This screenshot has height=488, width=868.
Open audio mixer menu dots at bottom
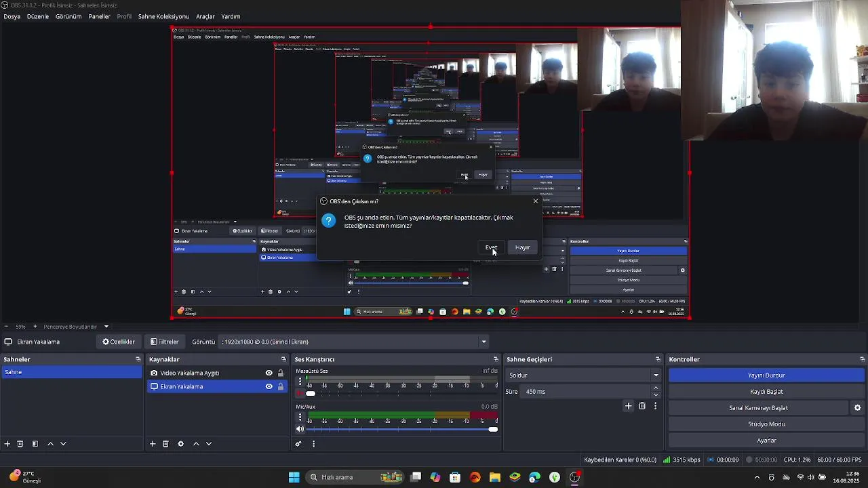(x=313, y=444)
